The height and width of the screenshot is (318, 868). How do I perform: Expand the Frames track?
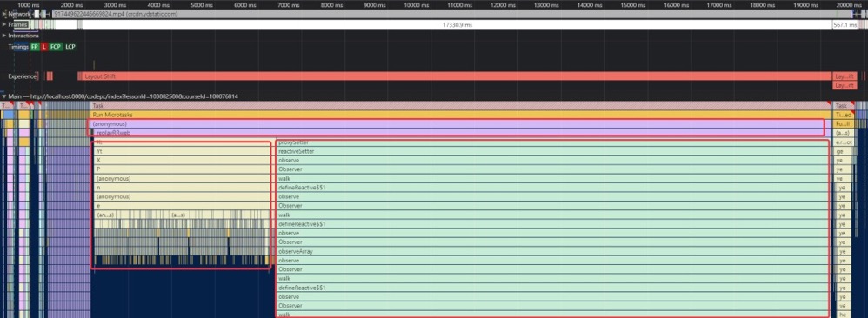(x=4, y=24)
